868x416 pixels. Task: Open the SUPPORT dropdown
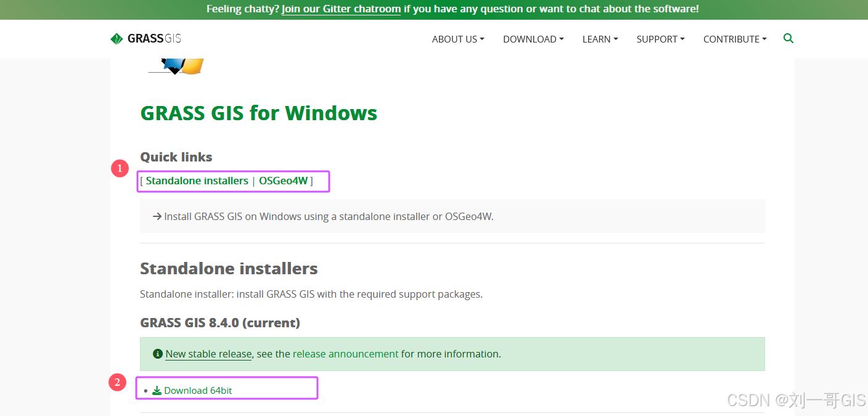[659, 39]
